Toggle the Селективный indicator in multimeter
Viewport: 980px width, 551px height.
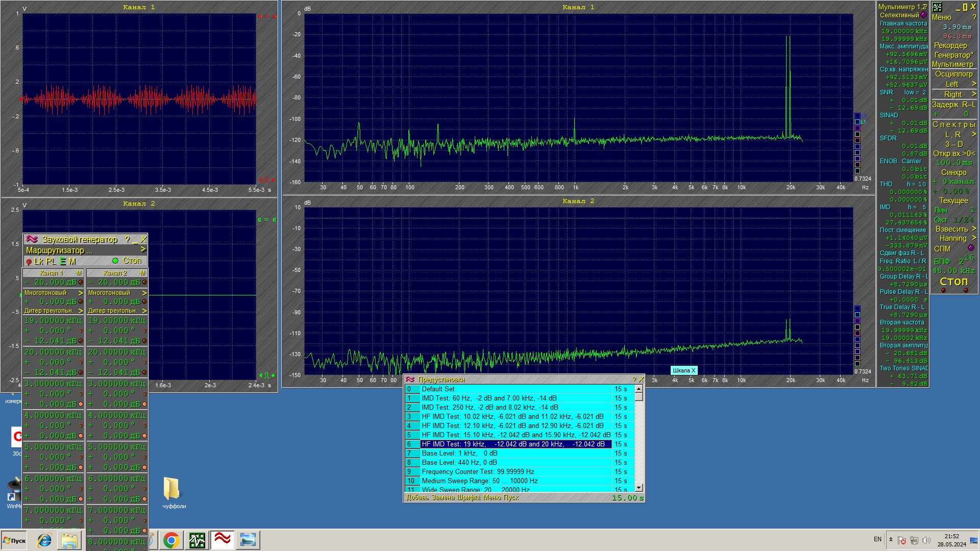point(923,15)
